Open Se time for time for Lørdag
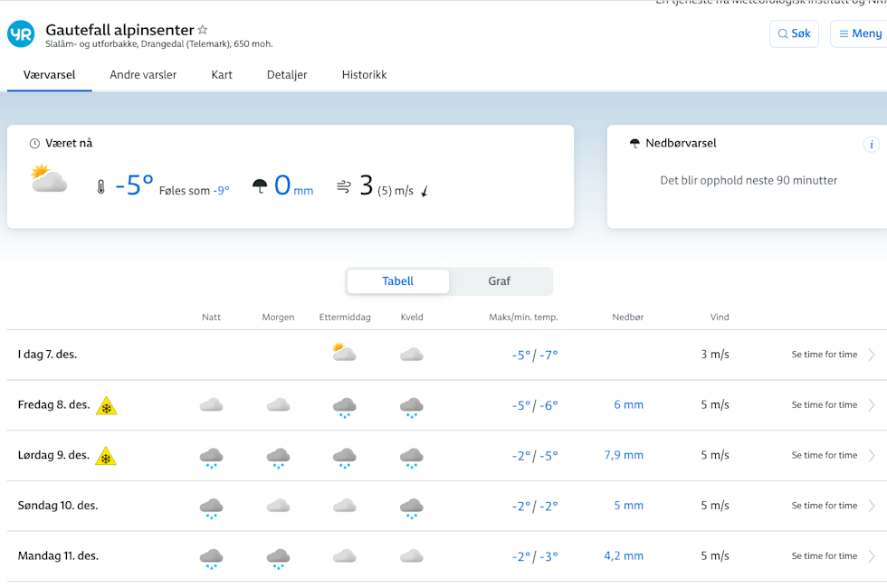The height and width of the screenshot is (588, 887). tap(825, 455)
